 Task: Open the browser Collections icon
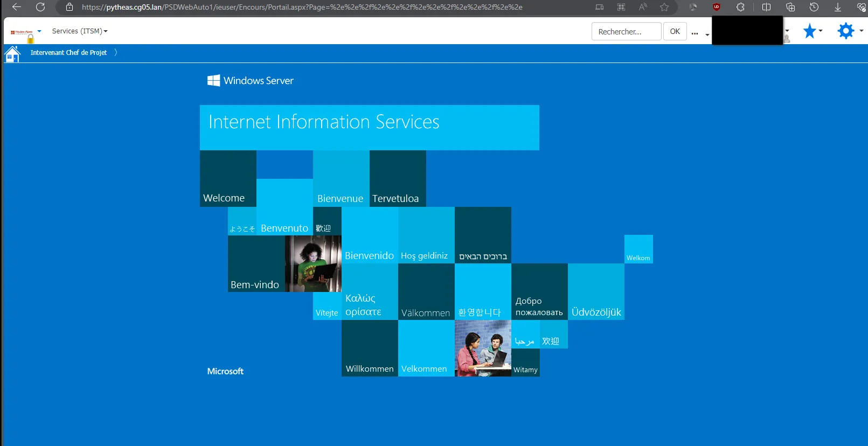pos(790,7)
